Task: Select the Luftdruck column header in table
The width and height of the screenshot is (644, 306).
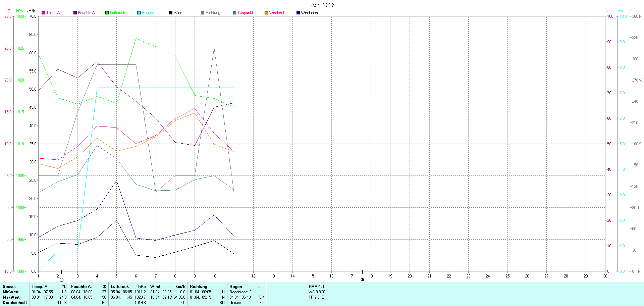Action: [120, 287]
